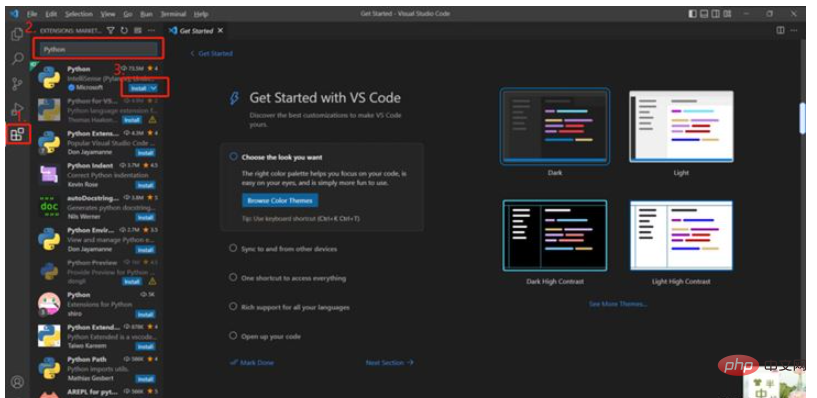Select the AREPL for pyt... extension row
The height and width of the screenshot is (398, 817).
tap(98, 392)
